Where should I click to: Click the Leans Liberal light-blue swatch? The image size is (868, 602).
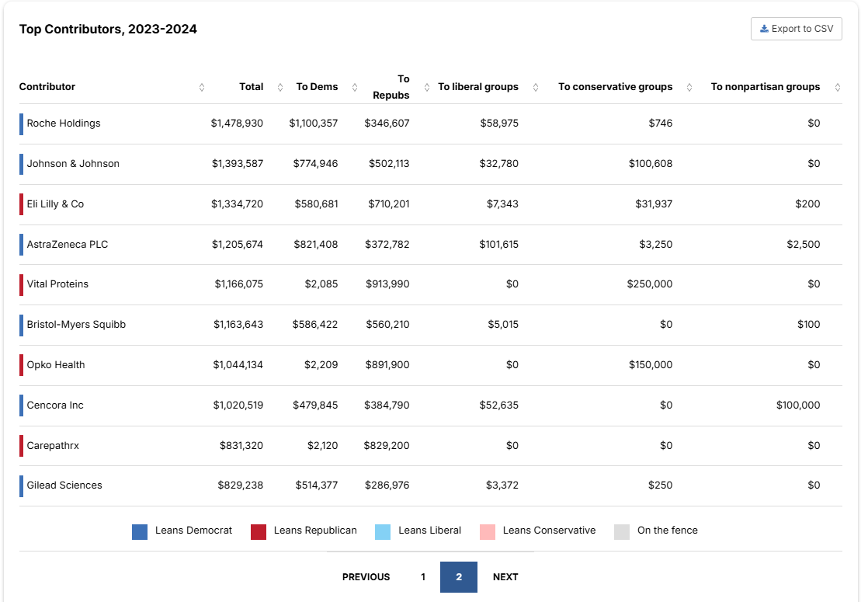383,531
